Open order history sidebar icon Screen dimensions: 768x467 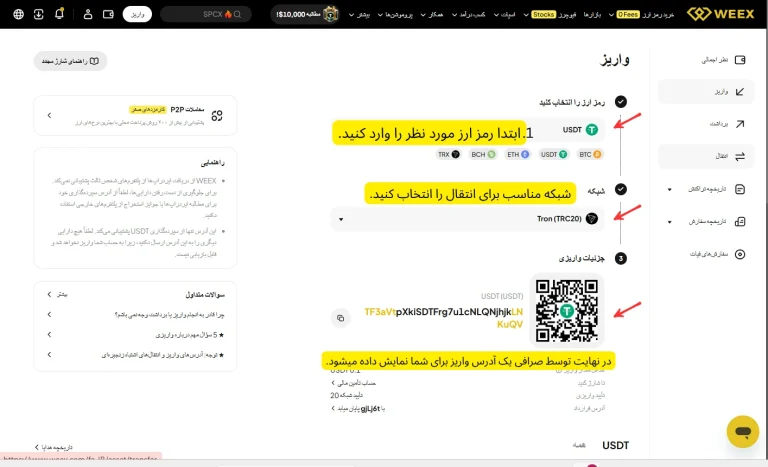point(740,221)
